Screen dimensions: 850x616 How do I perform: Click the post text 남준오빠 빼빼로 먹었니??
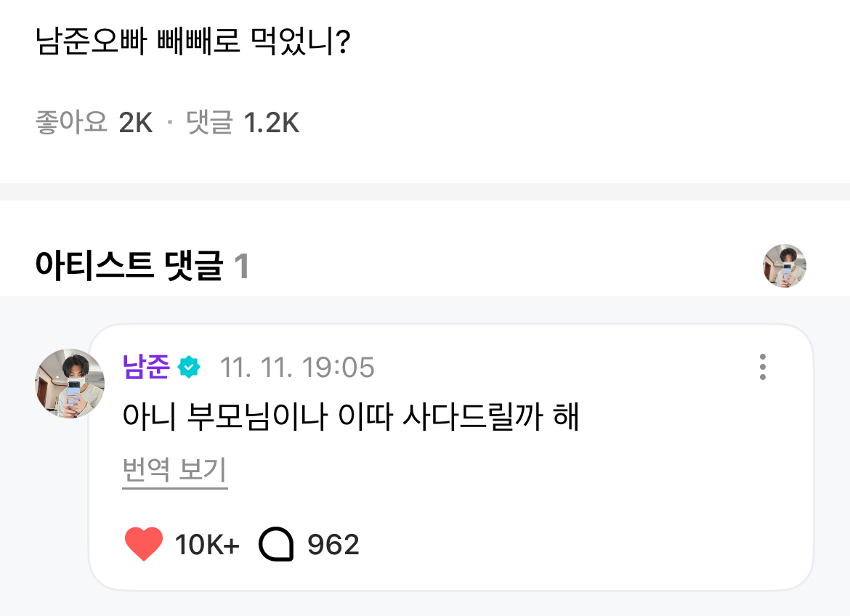pos(194,44)
